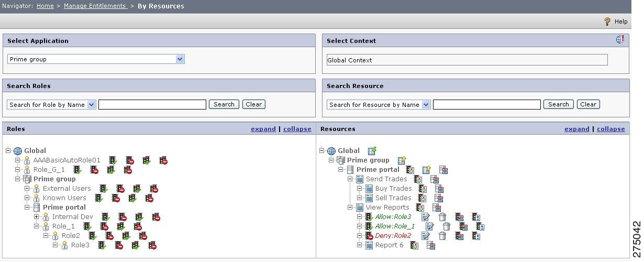Screen dimensions: 644x262
Task: Collapse the Prime portal node in Resources tree
Action: 341,170
